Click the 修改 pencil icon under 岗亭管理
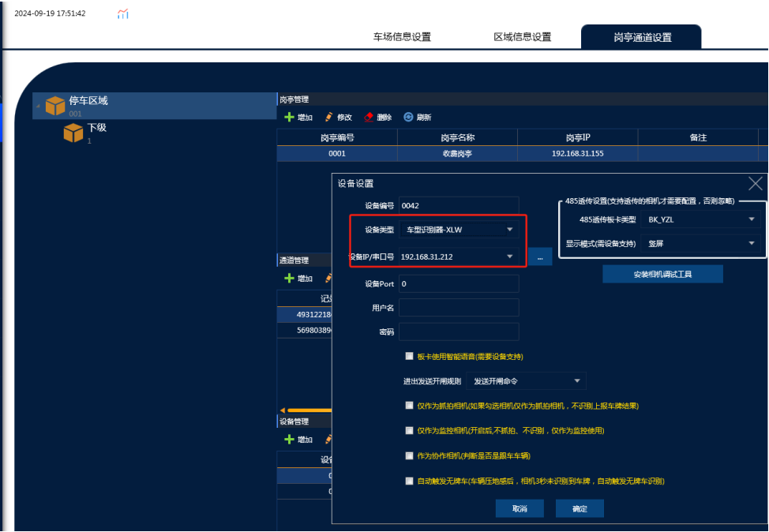 click(328, 117)
